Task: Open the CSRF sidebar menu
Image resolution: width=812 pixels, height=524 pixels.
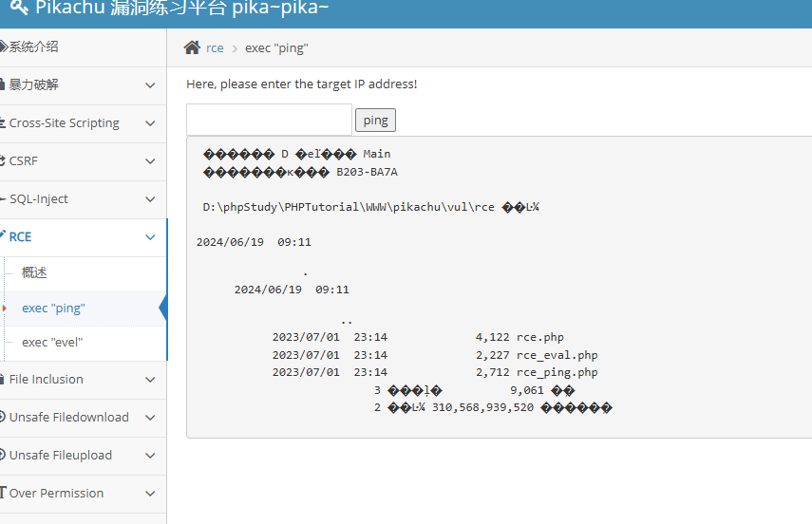Action: [83, 161]
